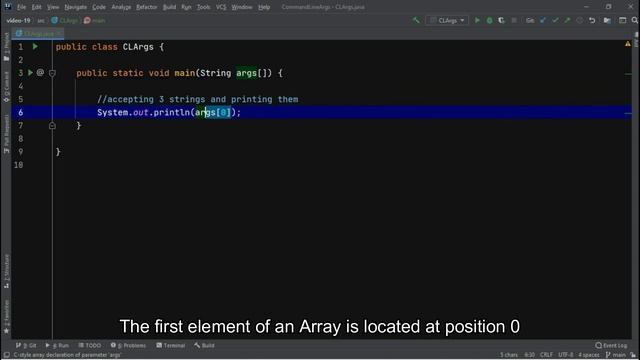Image resolution: width=640 pixels, height=360 pixels.
Task: Open the CRLF line separator selector
Action: (x=547, y=355)
